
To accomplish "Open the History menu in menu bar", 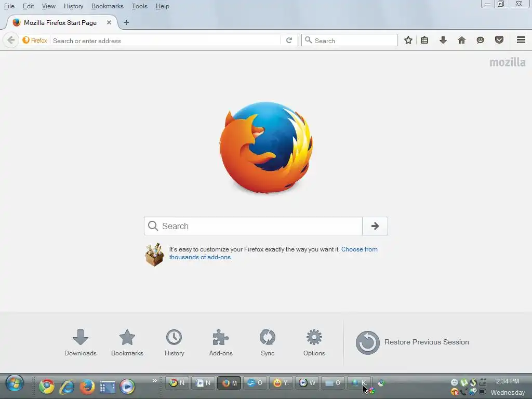I will 73,6.
